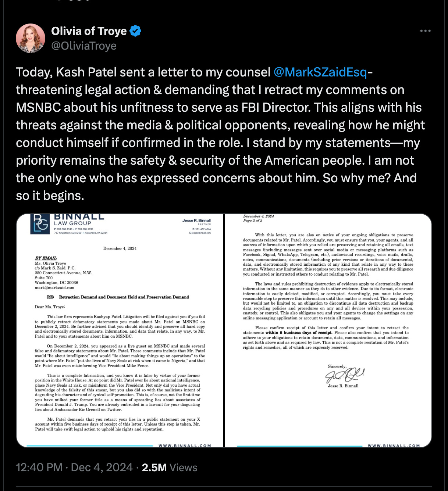The width and height of the screenshot is (448, 491).
Task: Click the tweet body text
Action: [x=220, y=134]
